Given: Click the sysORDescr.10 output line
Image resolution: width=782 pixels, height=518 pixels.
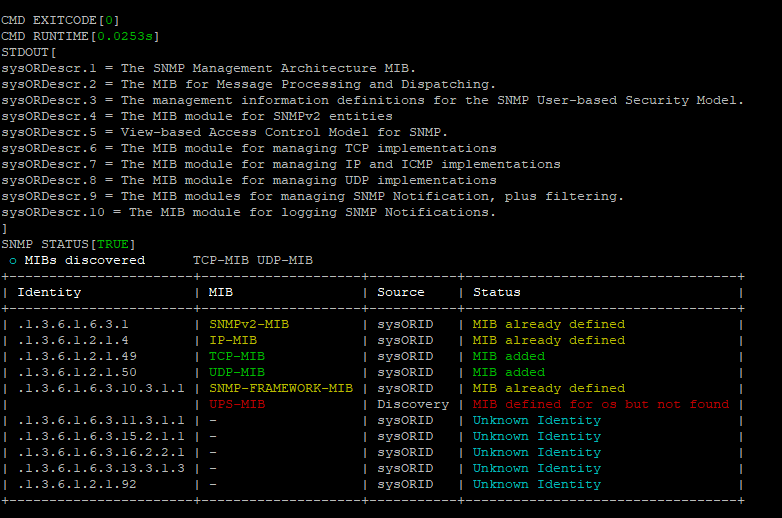Looking at the screenshot, I should (x=248, y=212).
